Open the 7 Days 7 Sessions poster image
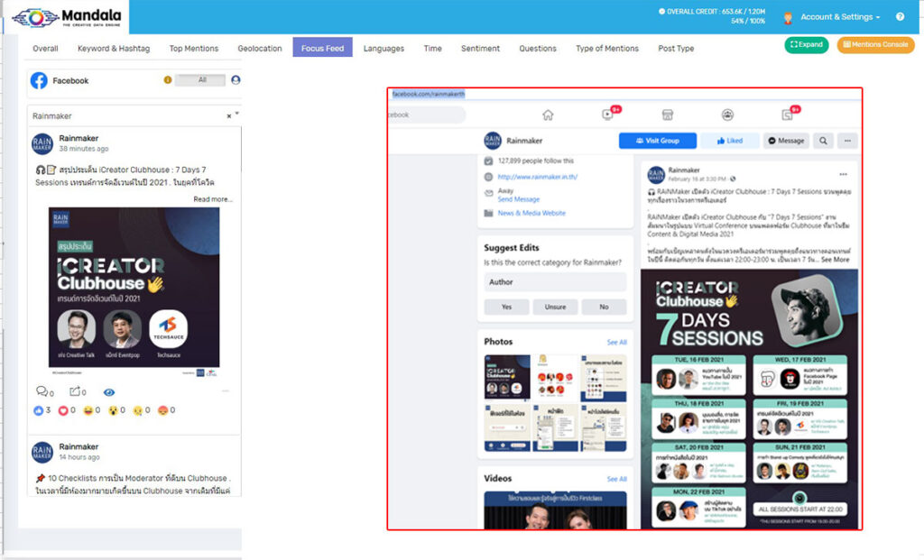Image resolution: width=924 pixels, height=560 pixels. [749, 399]
